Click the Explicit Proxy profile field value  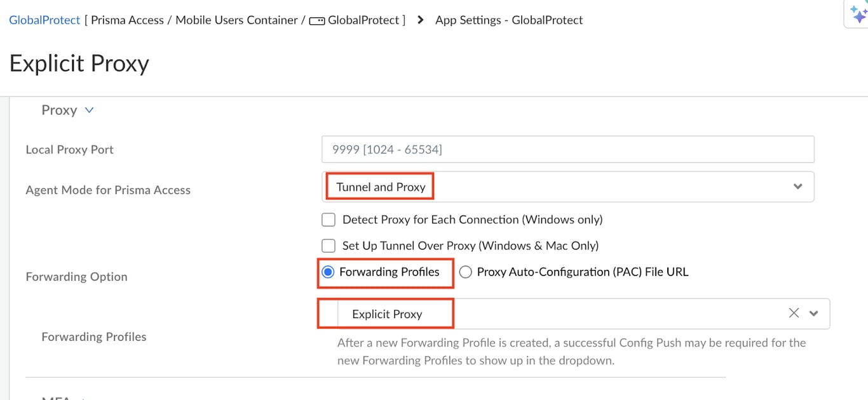[x=387, y=314]
